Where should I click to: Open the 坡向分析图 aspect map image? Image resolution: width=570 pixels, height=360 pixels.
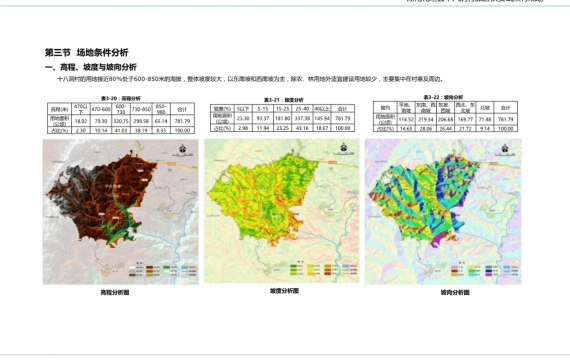tap(443, 212)
